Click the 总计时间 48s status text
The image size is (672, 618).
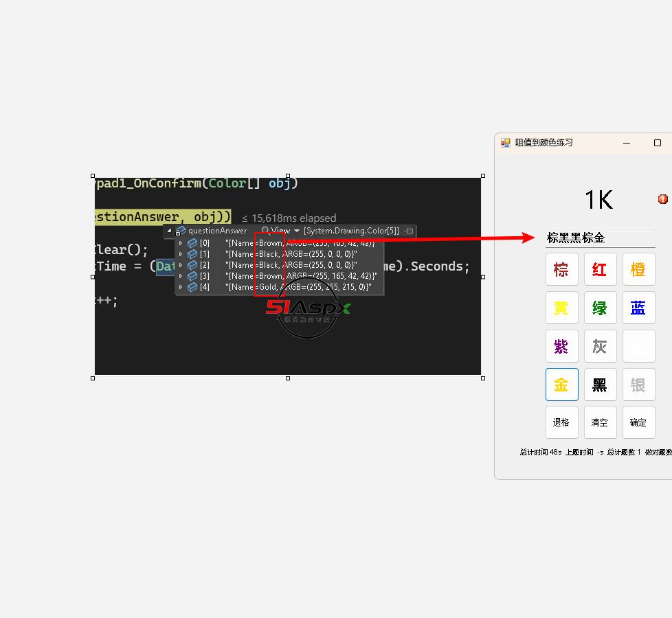(x=541, y=453)
